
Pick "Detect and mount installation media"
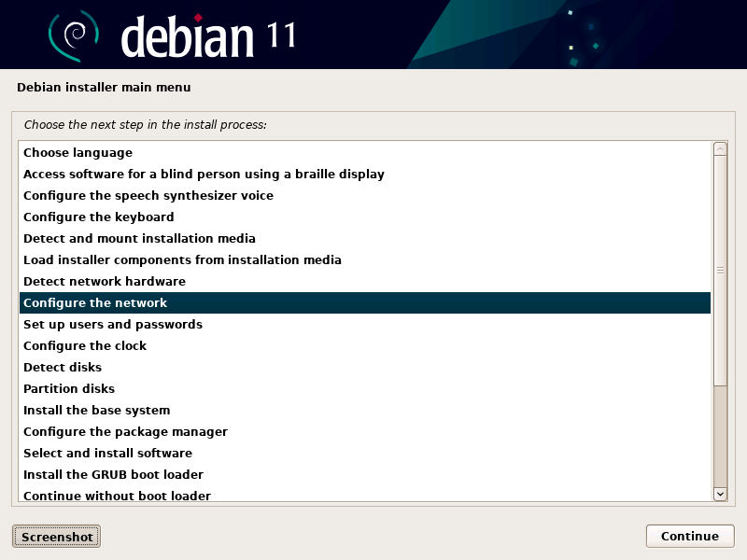click(365, 239)
